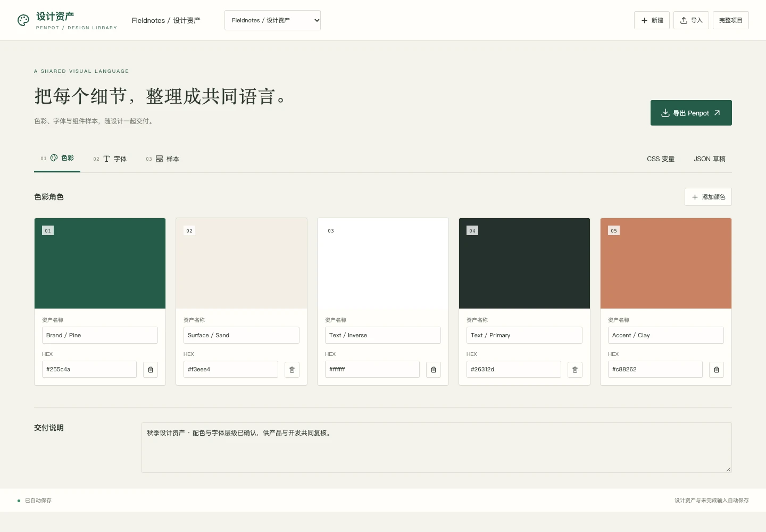
Task: Click the palette logo icon beside 设计资产
Action: (23, 20)
